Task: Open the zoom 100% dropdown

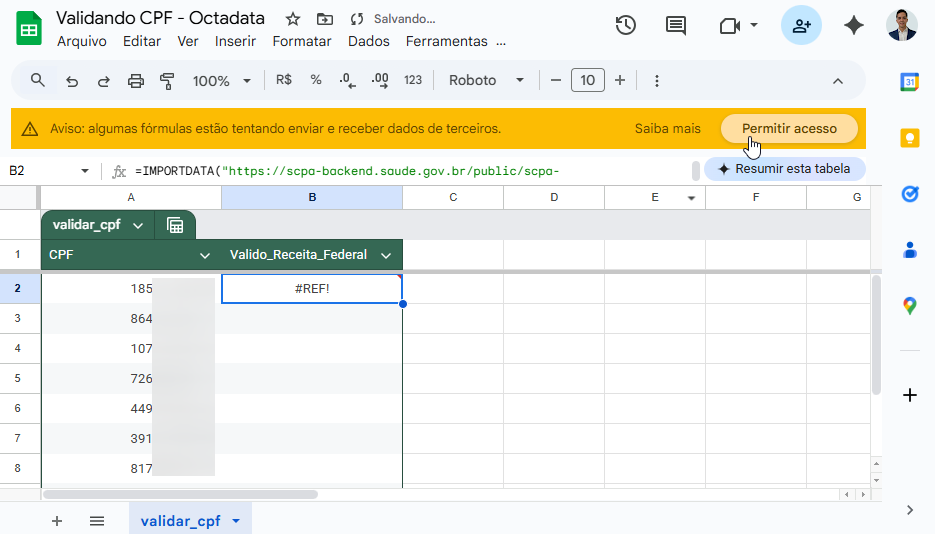Action: pos(221,80)
